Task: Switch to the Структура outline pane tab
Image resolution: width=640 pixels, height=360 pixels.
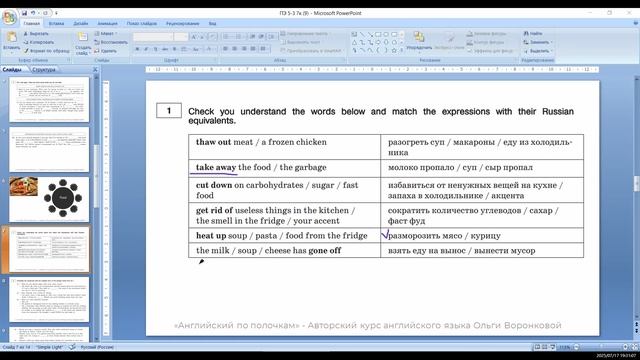Action: 43,70
